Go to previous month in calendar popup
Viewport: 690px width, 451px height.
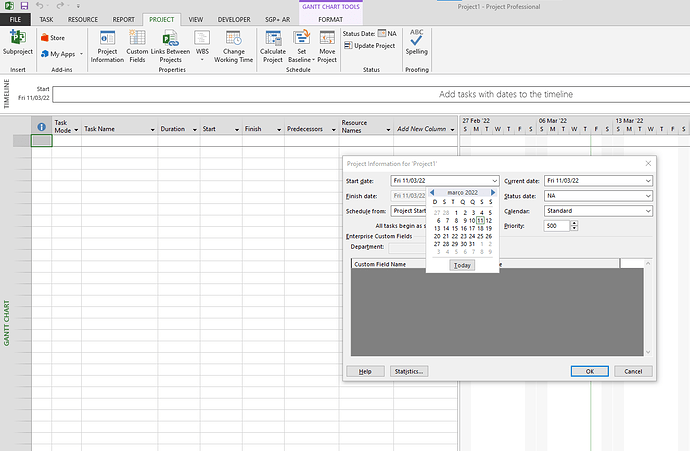[432, 192]
